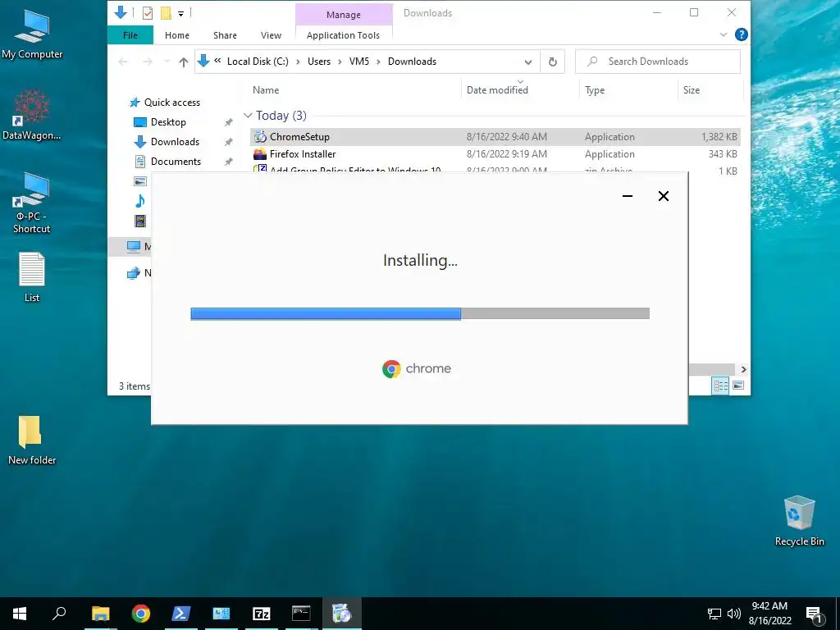Select the Firefox Installer file

coord(303,154)
